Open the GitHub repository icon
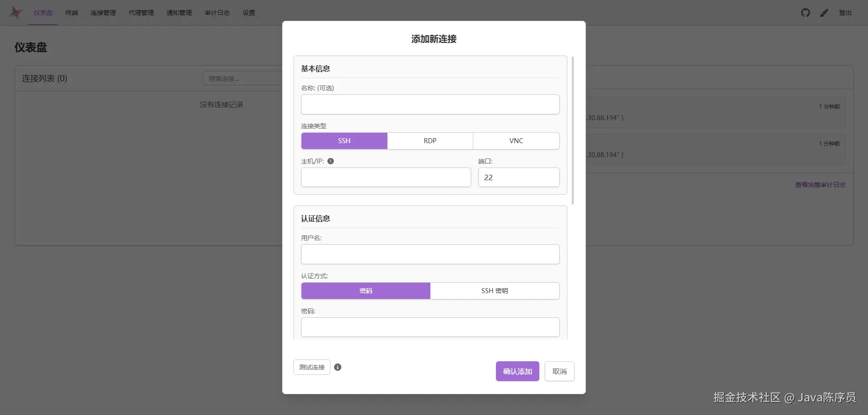This screenshot has height=415, width=868. [806, 13]
